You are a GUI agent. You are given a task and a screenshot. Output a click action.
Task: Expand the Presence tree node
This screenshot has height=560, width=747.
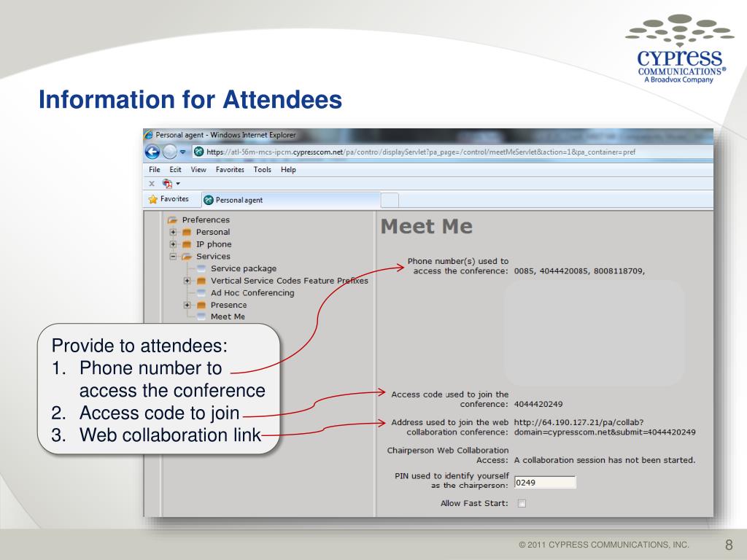[187, 306]
